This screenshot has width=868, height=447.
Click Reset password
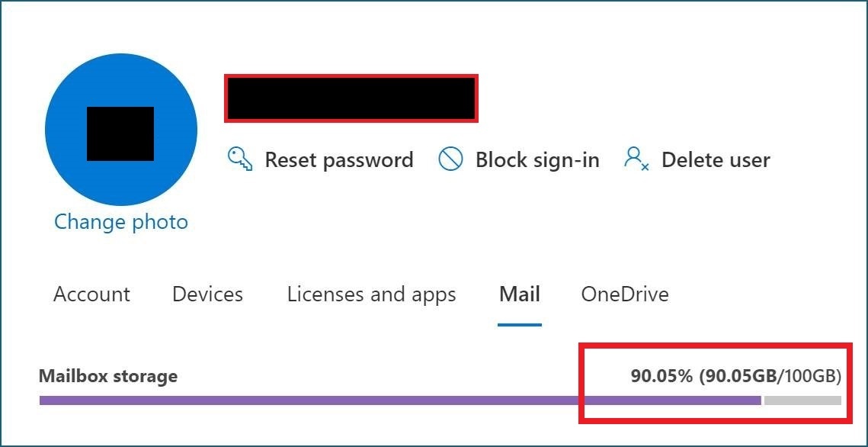click(x=338, y=159)
